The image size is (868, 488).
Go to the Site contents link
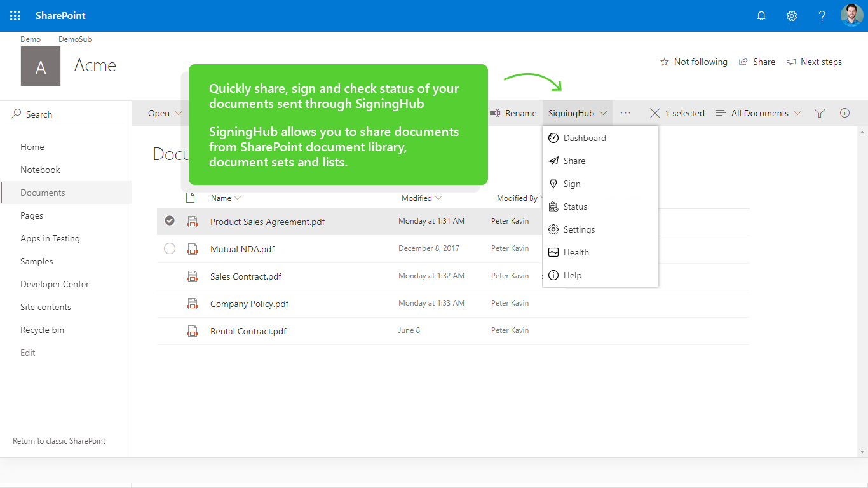tap(46, 307)
